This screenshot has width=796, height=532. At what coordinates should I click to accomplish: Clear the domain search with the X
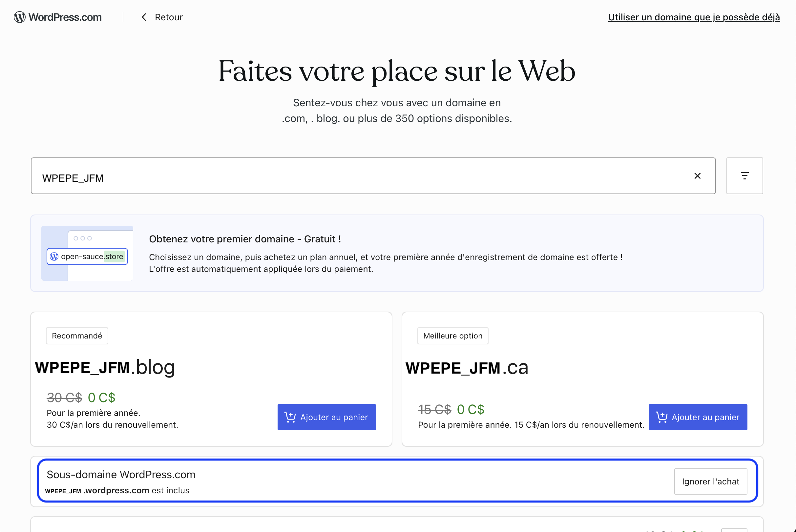click(697, 176)
